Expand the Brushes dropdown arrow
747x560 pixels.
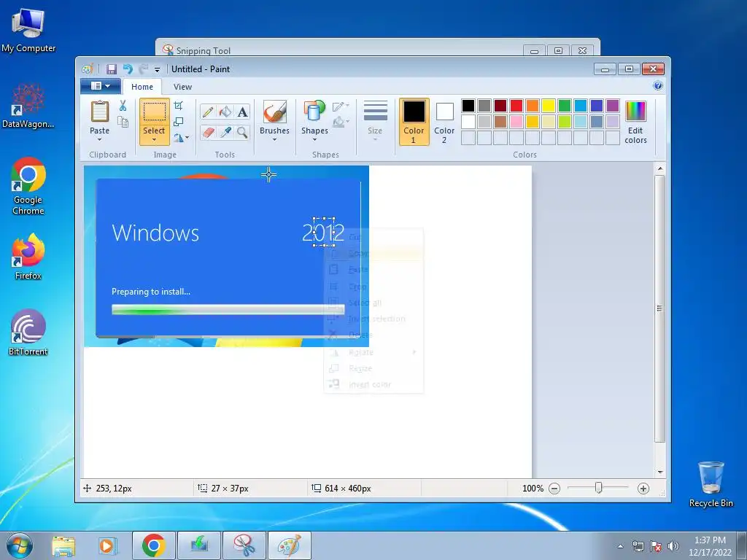point(274,139)
